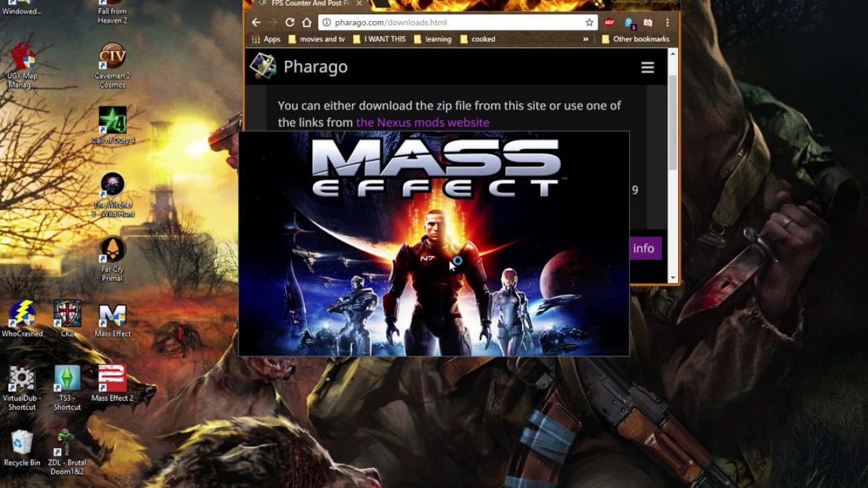
Task: Open the Pharago hamburger menu
Action: (648, 67)
